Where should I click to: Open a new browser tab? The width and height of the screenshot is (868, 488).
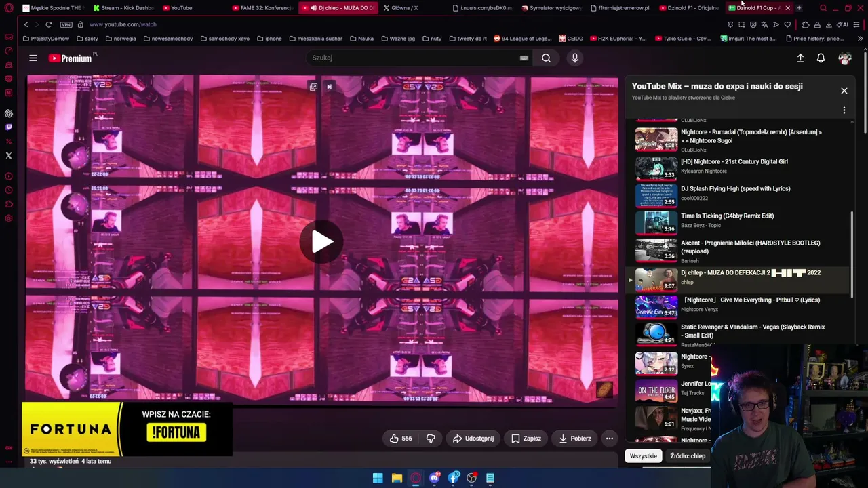(799, 8)
